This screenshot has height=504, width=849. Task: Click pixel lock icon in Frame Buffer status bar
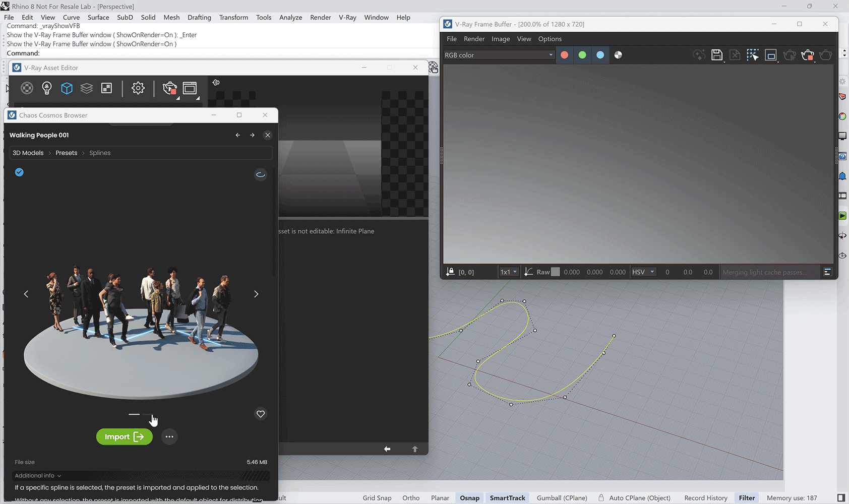point(450,272)
